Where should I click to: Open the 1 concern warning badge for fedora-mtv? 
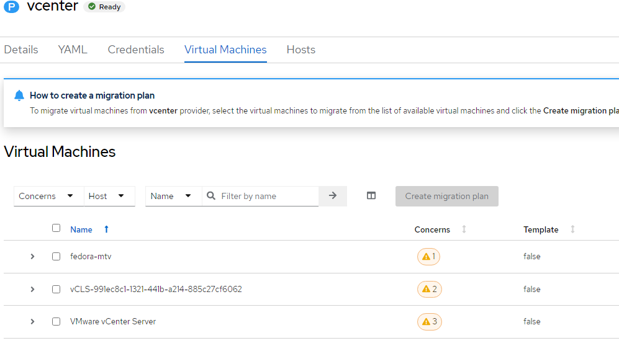pos(429,257)
